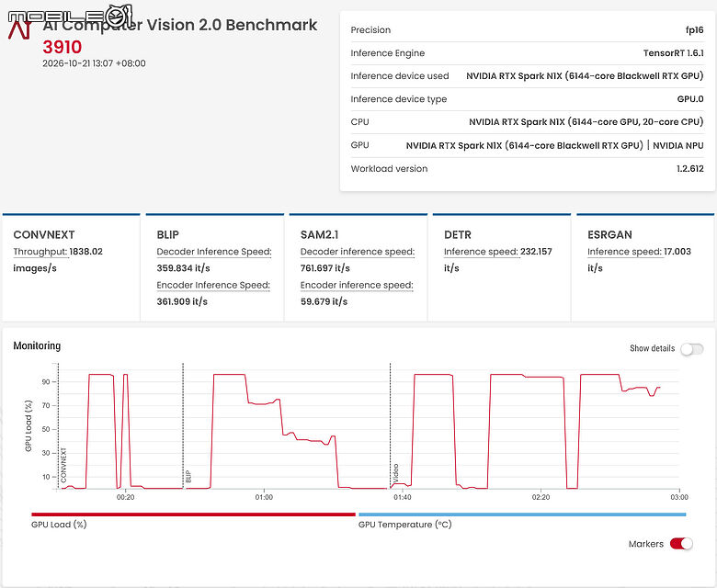Click the BLIP marker line in chart

tap(183, 425)
